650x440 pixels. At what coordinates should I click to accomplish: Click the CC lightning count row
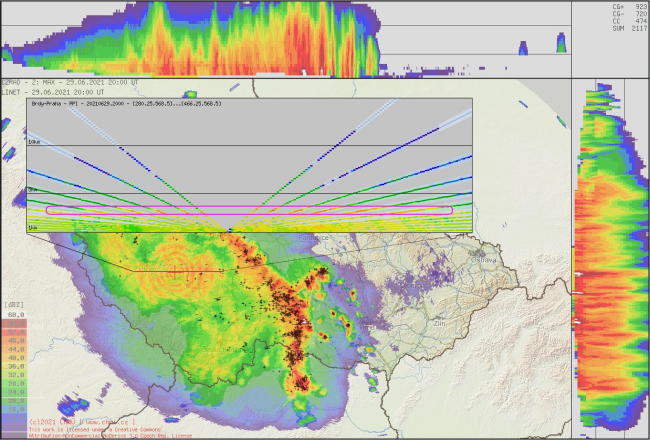pyautogui.click(x=628, y=23)
